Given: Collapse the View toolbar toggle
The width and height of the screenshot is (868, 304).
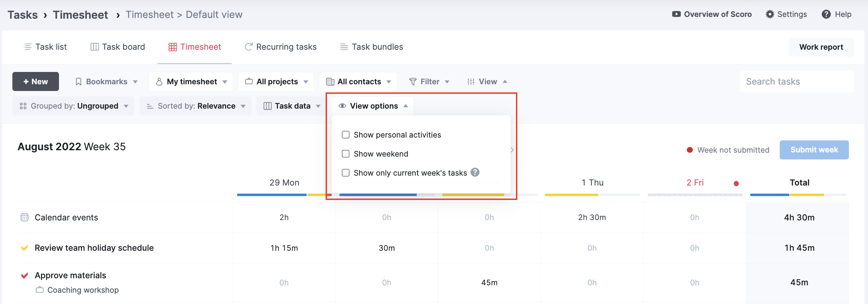Looking at the screenshot, I should (x=487, y=81).
